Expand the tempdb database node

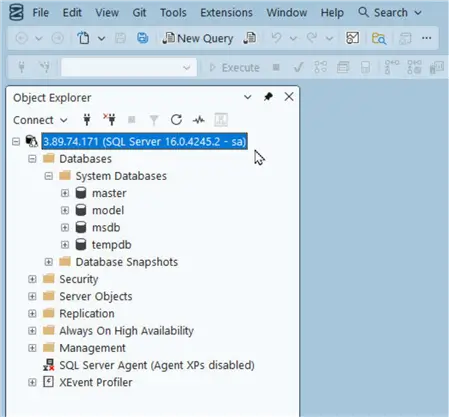point(65,245)
